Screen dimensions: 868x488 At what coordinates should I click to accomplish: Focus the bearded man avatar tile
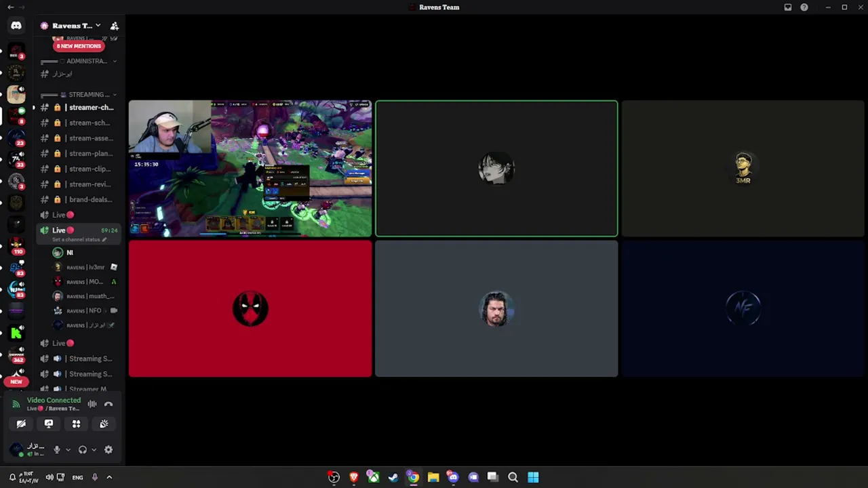point(496,309)
